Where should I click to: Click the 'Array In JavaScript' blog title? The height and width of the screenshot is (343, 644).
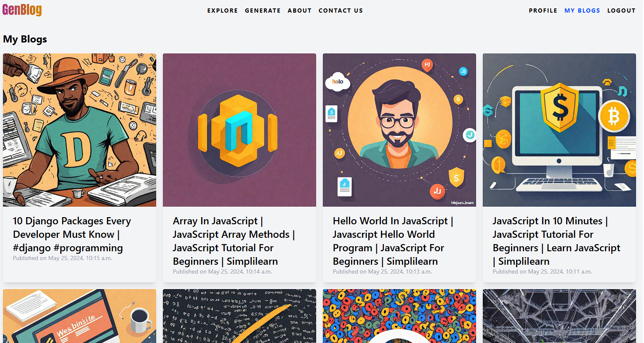[x=234, y=241]
